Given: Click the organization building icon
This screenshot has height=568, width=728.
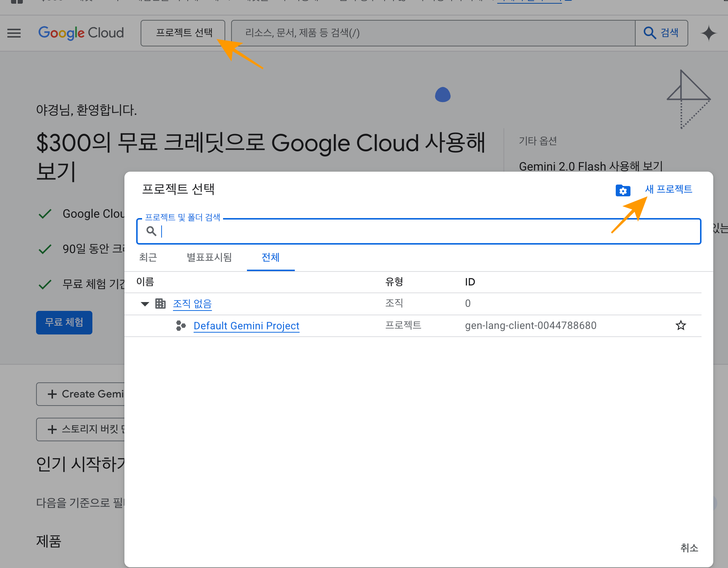Looking at the screenshot, I should [160, 304].
